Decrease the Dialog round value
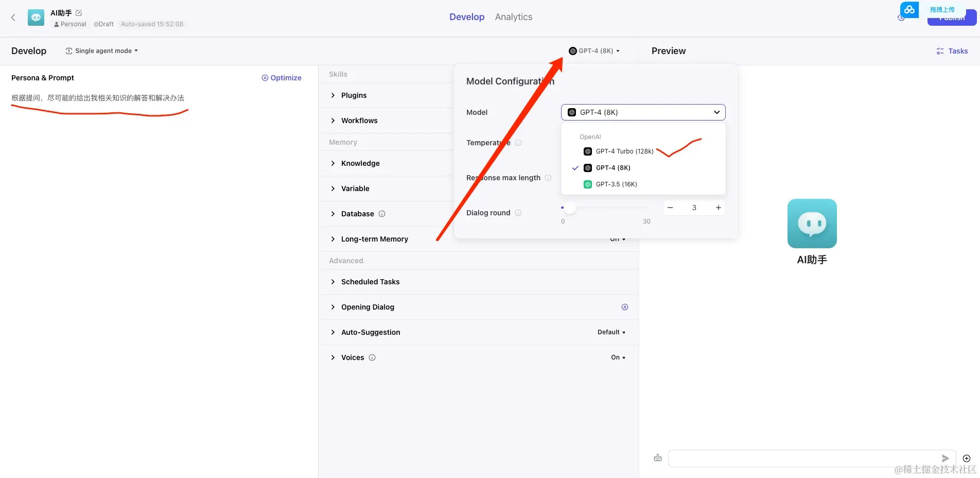 670,208
